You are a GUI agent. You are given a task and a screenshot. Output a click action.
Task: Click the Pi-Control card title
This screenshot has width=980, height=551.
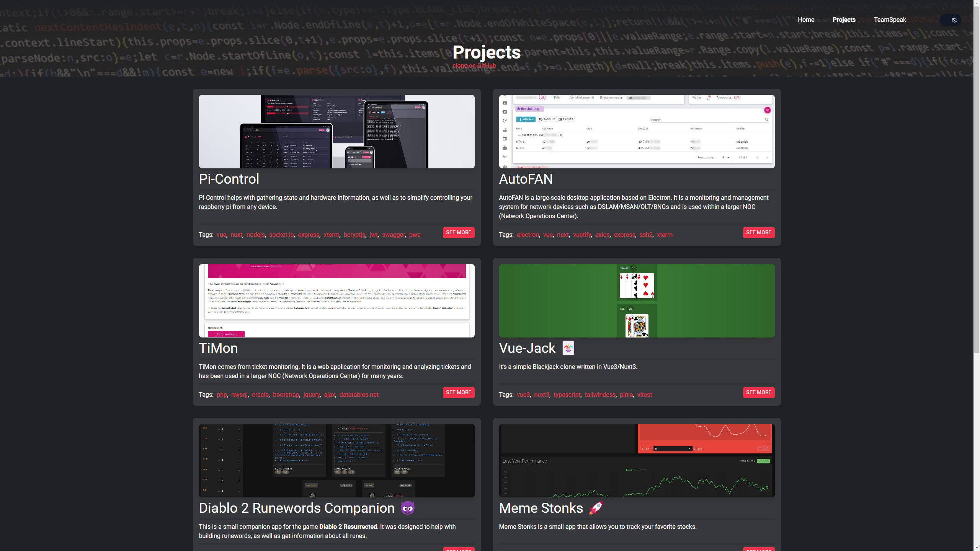point(229,179)
